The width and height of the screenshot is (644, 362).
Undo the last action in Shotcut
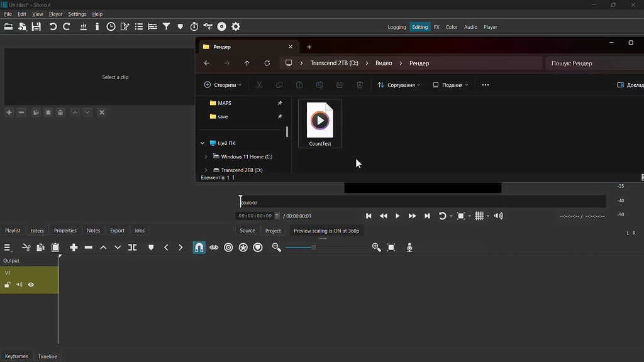(x=53, y=26)
